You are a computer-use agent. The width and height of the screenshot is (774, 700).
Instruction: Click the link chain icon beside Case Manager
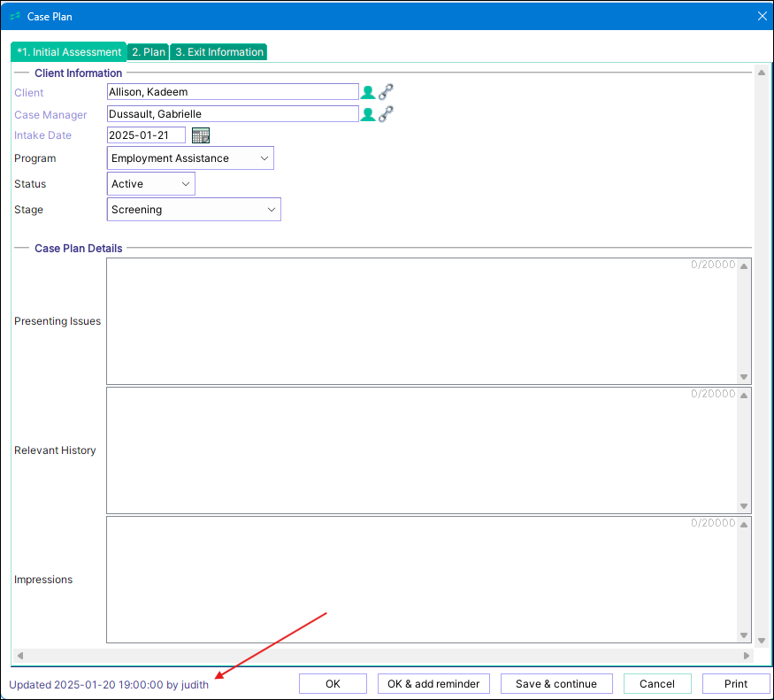coord(386,114)
